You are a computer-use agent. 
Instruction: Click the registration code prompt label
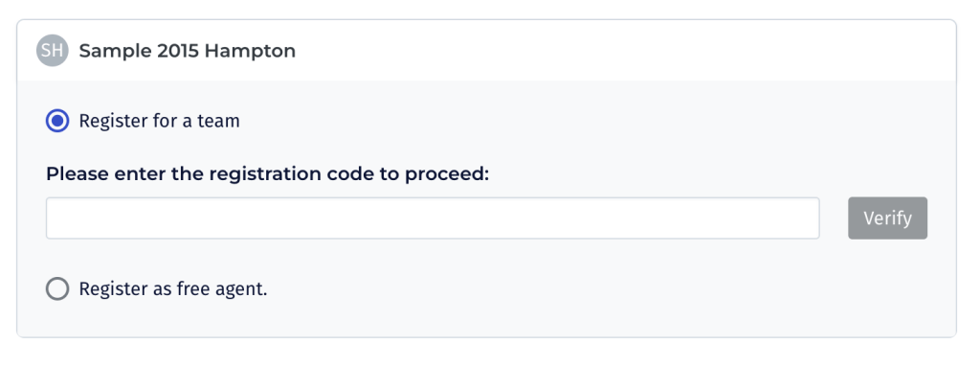coord(268,173)
